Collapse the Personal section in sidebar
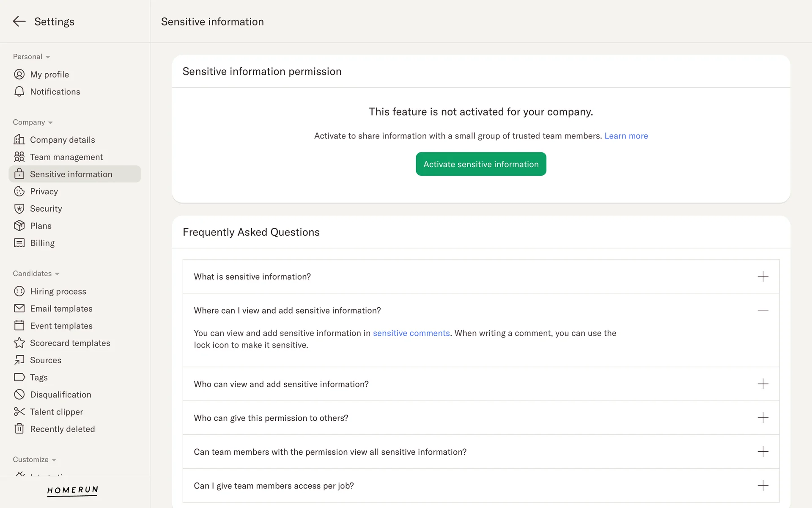 [x=48, y=57]
